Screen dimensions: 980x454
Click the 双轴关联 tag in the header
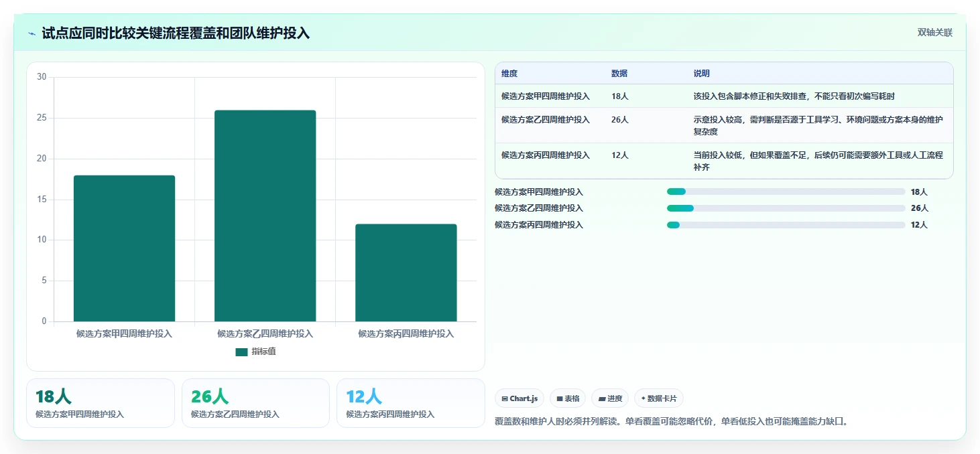[935, 33]
